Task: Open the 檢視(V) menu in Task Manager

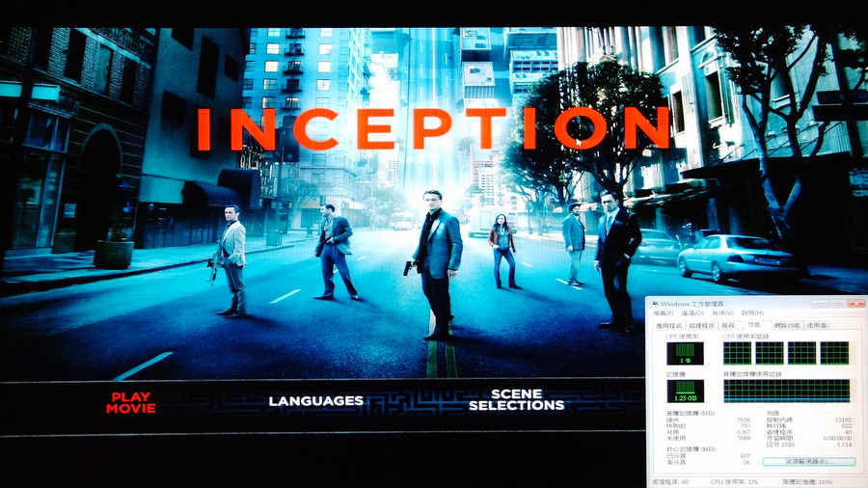Action: pyautogui.click(x=722, y=313)
